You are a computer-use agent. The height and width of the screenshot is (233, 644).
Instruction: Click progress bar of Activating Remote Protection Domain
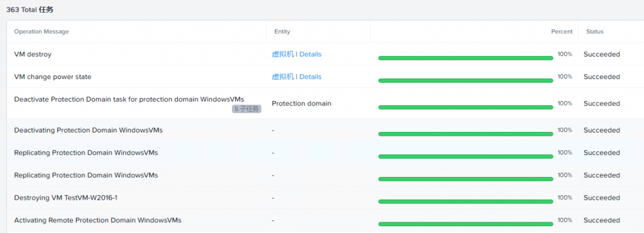[x=466, y=224]
